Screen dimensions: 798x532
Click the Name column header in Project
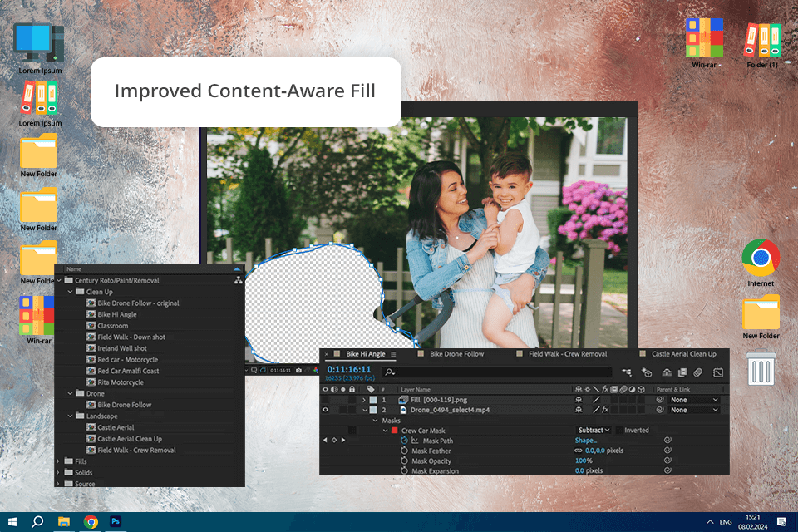(74, 268)
